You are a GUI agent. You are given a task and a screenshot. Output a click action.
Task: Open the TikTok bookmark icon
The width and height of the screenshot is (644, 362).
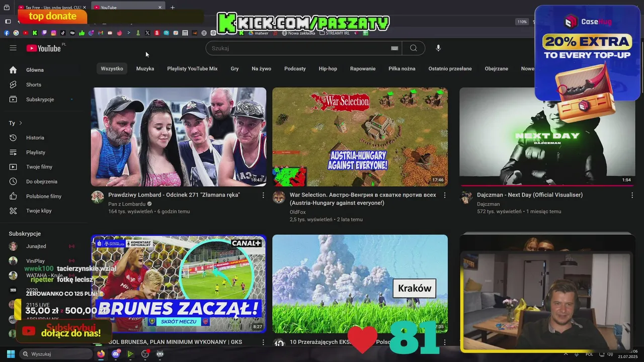click(63, 33)
